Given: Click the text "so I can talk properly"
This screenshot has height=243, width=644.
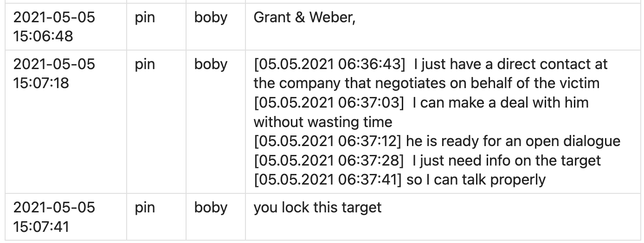Looking at the screenshot, I should [x=476, y=179].
